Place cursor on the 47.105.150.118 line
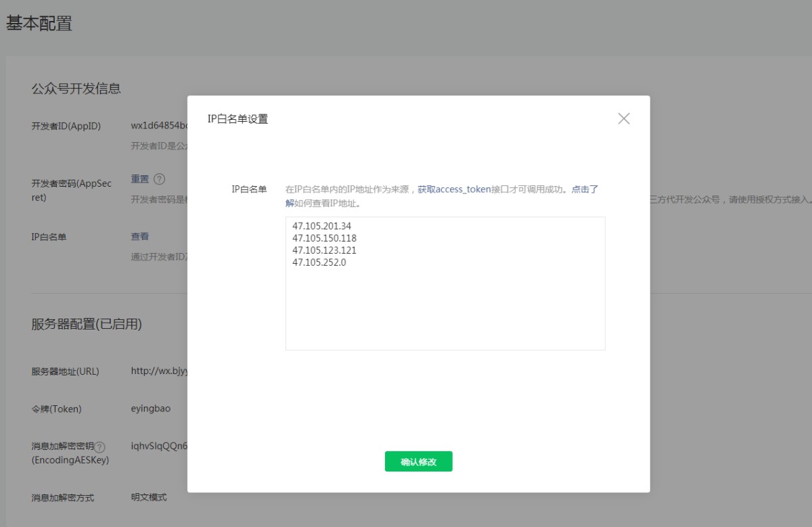This screenshot has height=527, width=812. [324, 238]
